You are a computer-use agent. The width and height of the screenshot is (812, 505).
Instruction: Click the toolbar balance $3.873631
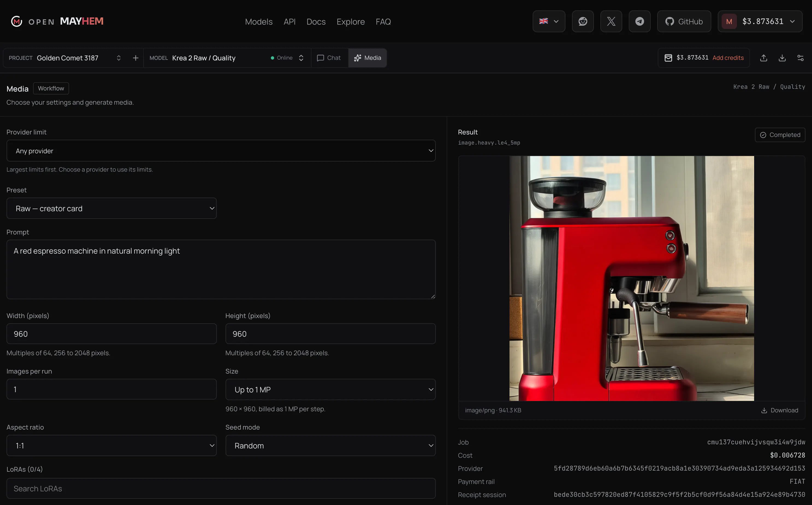[692, 58]
